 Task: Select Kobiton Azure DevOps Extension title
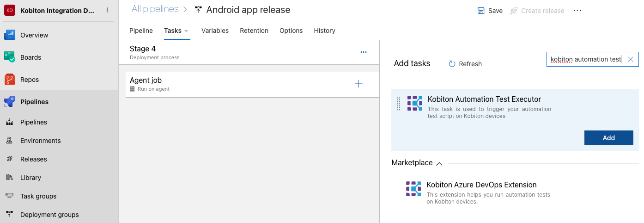pyautogui.click(x=481, y=185)
